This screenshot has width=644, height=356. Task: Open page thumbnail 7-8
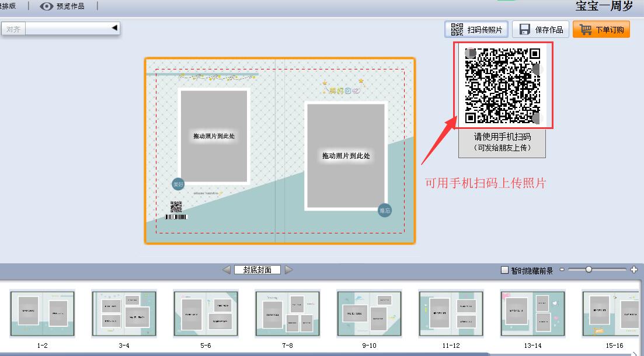[287, 313]
